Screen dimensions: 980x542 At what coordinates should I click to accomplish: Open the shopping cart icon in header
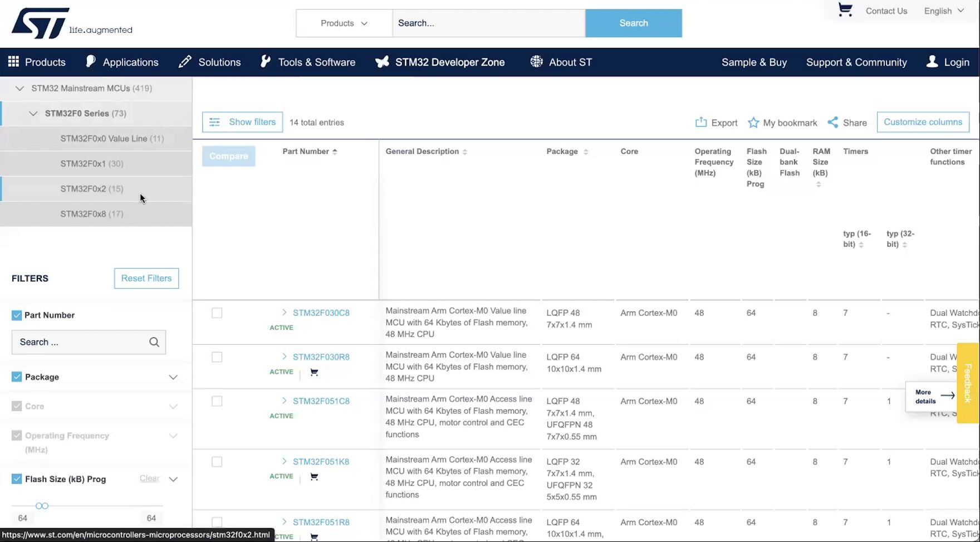pyautogui.click(x=845, y=10)
